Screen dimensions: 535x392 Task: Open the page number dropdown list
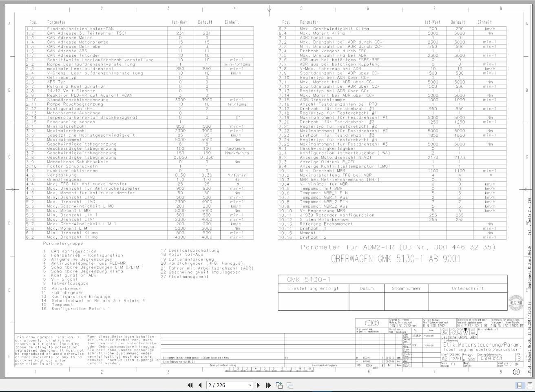tap(250, 385)
